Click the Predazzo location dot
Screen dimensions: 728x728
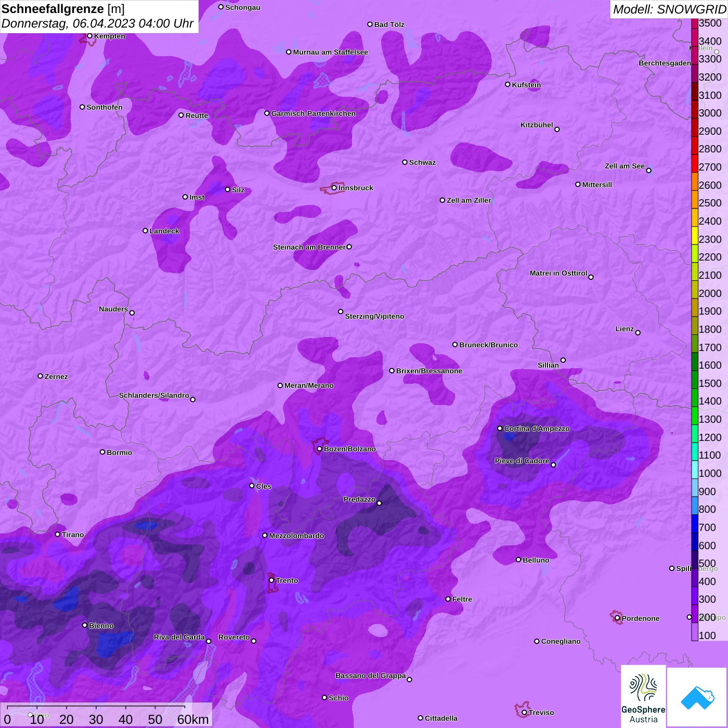[379, 503]
